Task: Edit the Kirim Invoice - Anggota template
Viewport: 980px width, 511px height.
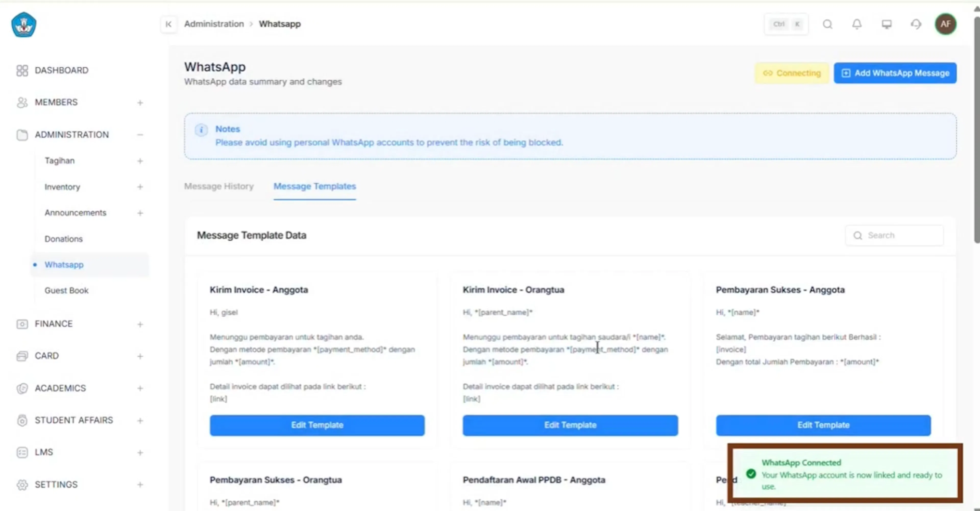Action: [x=317, y=425]
